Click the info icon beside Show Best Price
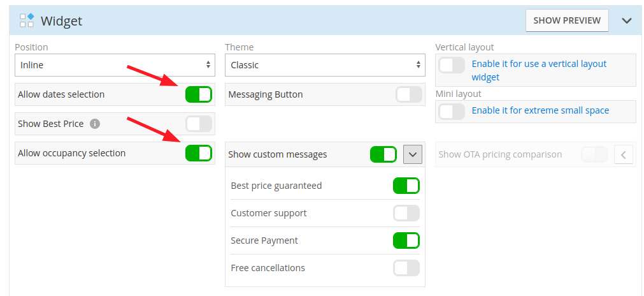Image resolution: width=644 pixels, height=296 pixels. tap(95, 123)
